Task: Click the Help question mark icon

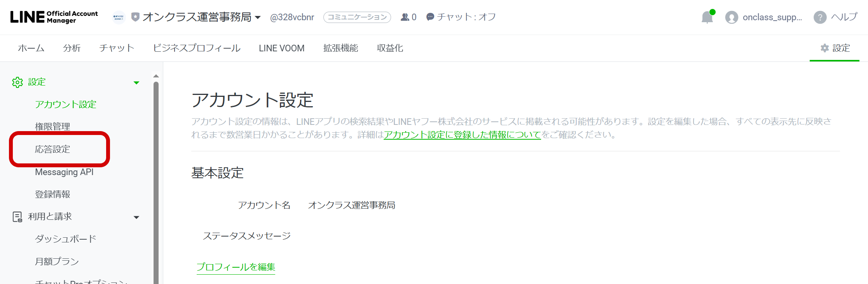Action: click(x=820, y=18)
